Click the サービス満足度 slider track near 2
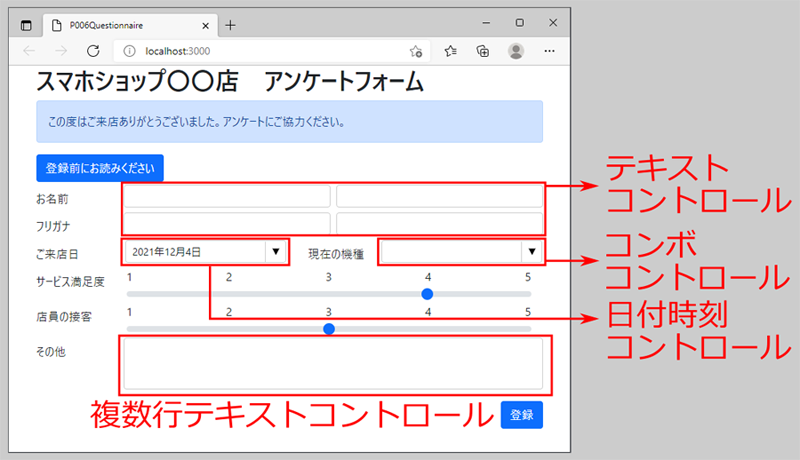This screenshot has height=460, width=800. click(229, 294)
